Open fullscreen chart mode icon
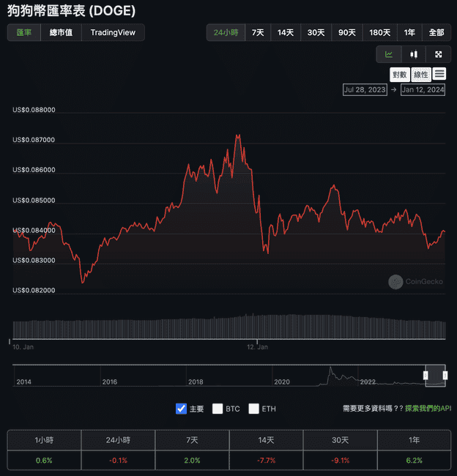Image resolution: width=457 pixels, height=476 pixels. coord(438,54)
